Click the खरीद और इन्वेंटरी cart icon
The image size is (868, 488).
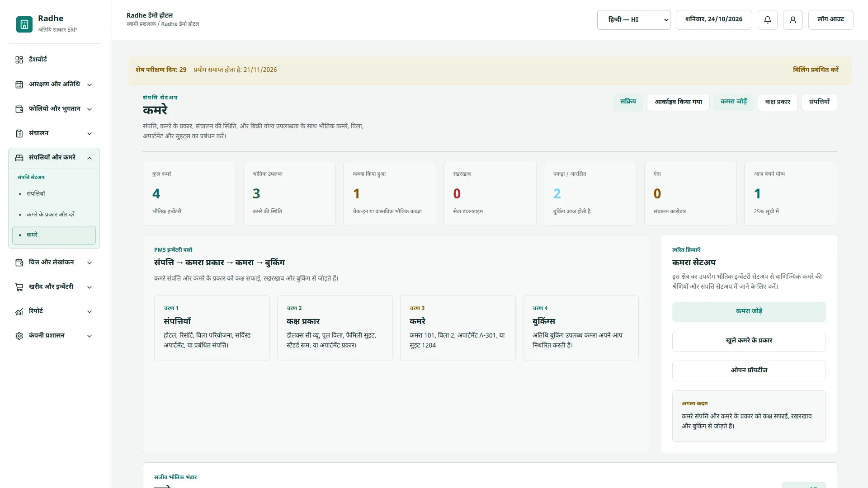19,287
